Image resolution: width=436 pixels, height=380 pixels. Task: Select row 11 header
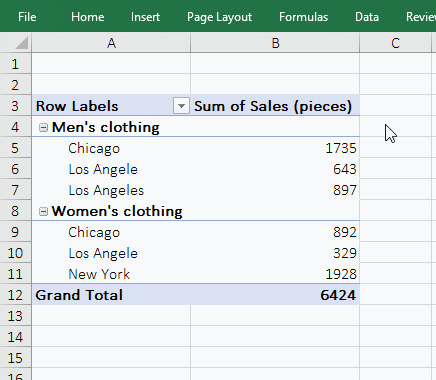pos(15,274)
